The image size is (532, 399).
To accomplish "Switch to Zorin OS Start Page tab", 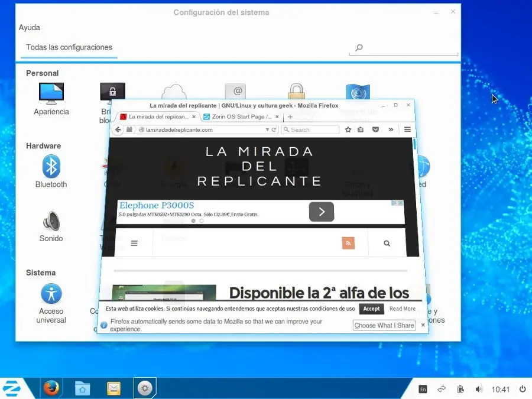I will pyautogui.click(x=241, y=116).
